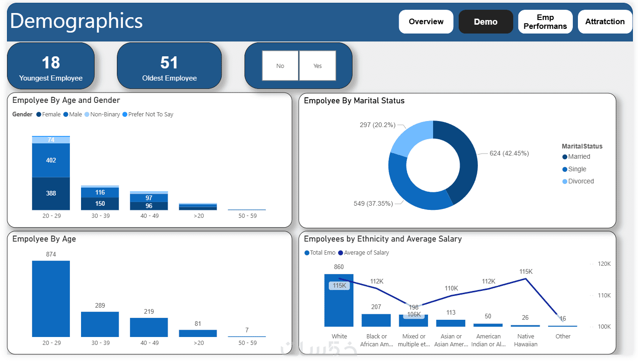638x364 pixels.
Task: Go to the Emp Performans page
Action: point(545,21)
